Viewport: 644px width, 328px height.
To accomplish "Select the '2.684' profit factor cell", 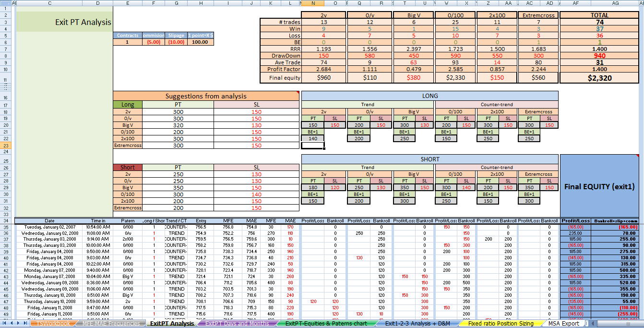I will 324,69.
